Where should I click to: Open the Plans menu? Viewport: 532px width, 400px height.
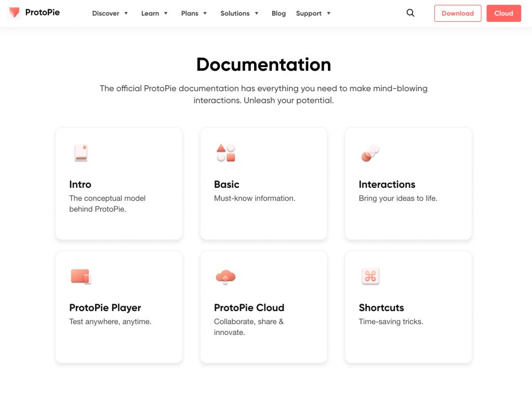190,13
